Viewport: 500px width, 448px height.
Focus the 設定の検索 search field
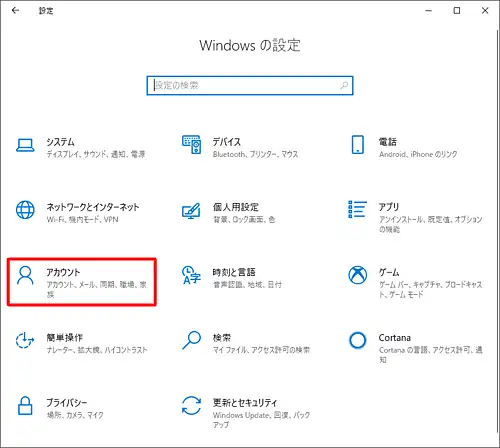[250, 86]
